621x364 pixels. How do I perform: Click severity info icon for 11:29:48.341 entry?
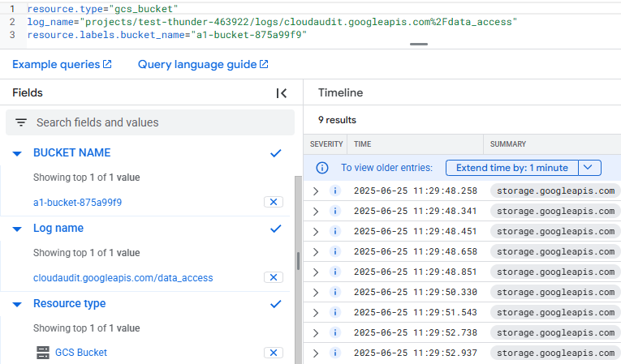pos(335,211)
